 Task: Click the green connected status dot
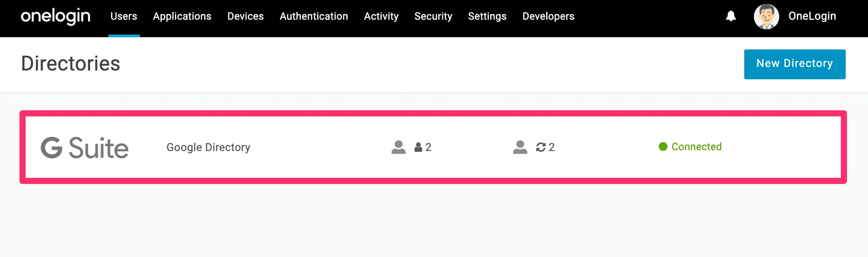[663, 147]
